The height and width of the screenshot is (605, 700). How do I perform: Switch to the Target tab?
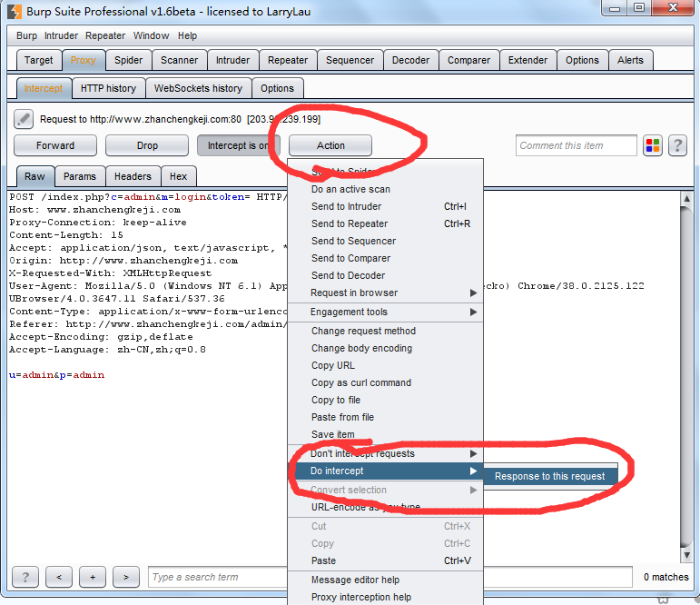[x=38, y=60]
